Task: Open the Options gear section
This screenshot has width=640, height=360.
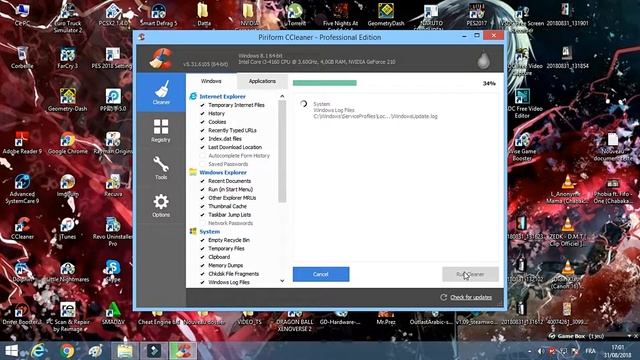Action: [x=161, y=205]
